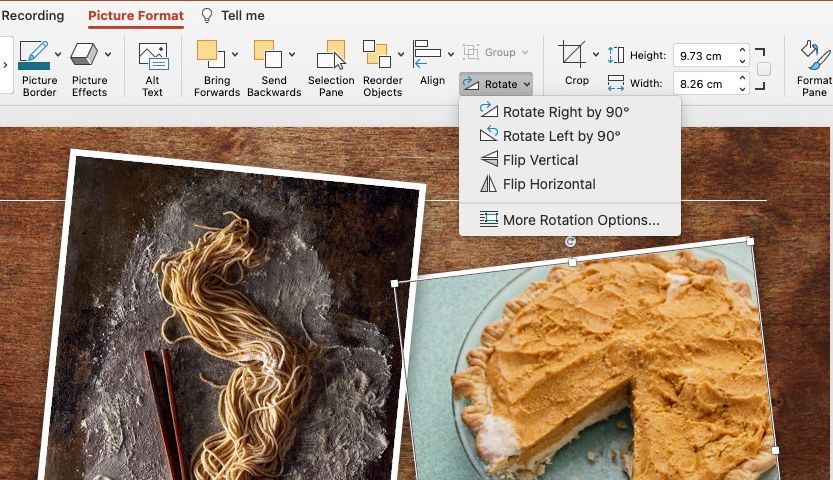833x480 pixels.
Task: Switch to the Recording tab
Action: pyautogui.click(x=33, y=16)
